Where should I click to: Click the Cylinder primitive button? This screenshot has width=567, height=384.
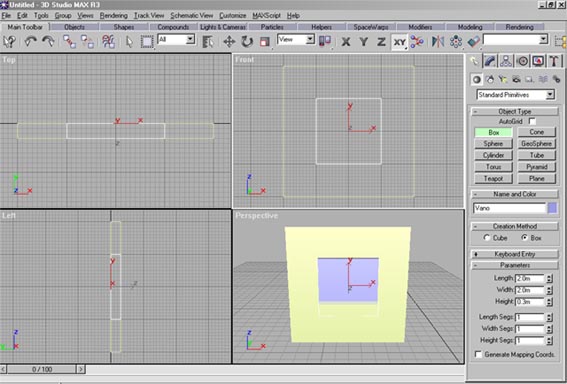pos(493,155)
